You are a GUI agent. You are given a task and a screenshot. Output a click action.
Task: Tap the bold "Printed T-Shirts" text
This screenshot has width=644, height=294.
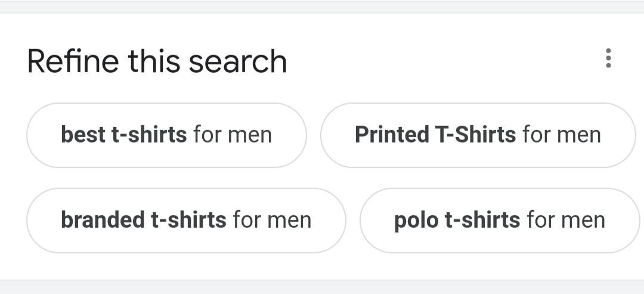pyautogui.click(x=435, y=135)
